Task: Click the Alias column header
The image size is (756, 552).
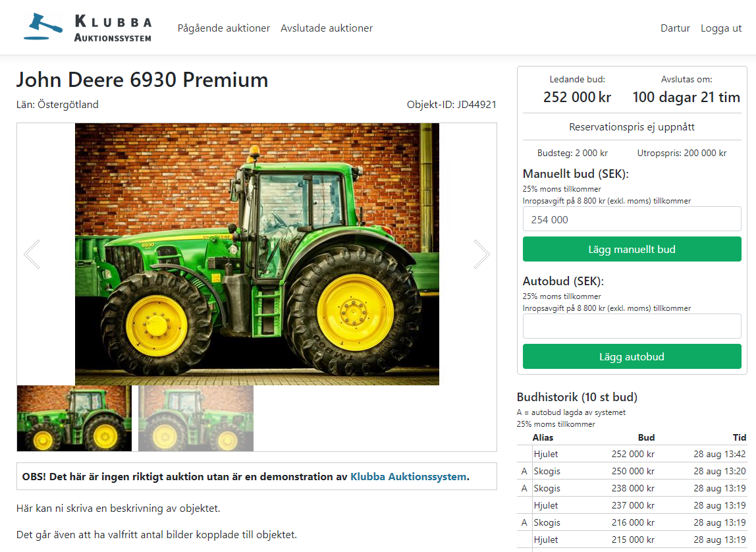Action: click(x=543, y=437)
